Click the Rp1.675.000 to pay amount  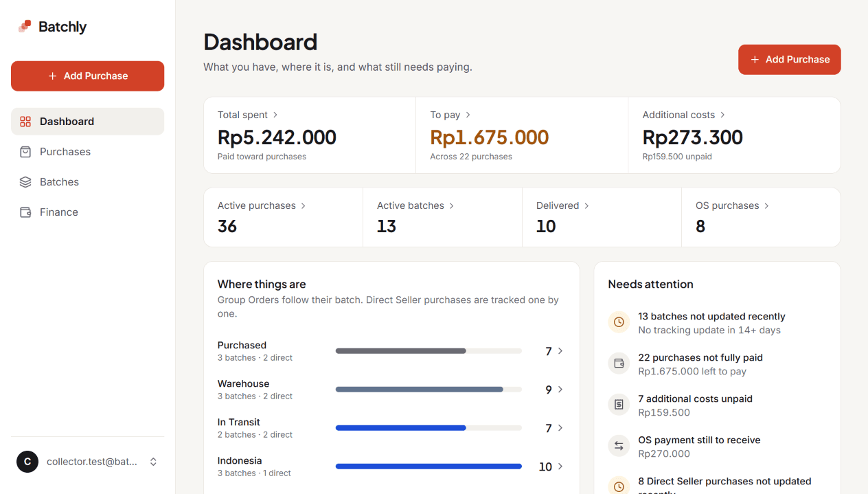click(x=490, y=137)
